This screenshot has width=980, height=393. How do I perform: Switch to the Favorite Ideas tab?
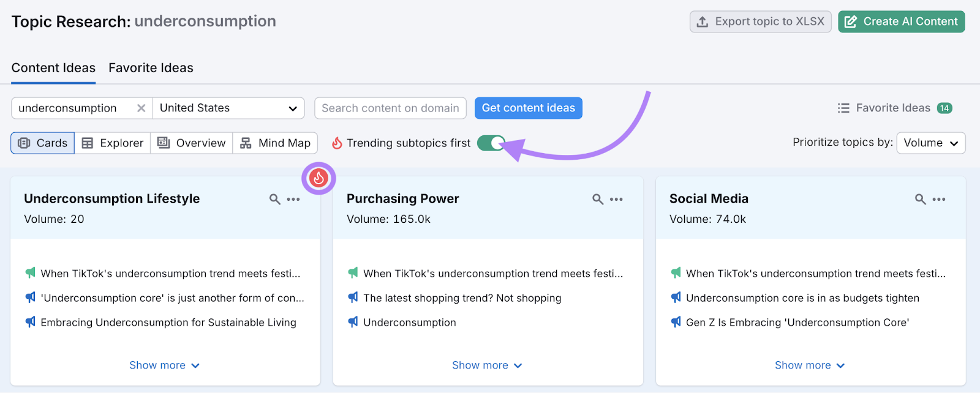[151, 68]
